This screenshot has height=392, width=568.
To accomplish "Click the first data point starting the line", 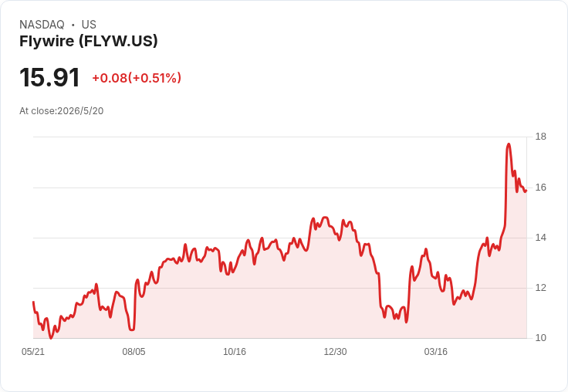I will (x=34, y=302).
